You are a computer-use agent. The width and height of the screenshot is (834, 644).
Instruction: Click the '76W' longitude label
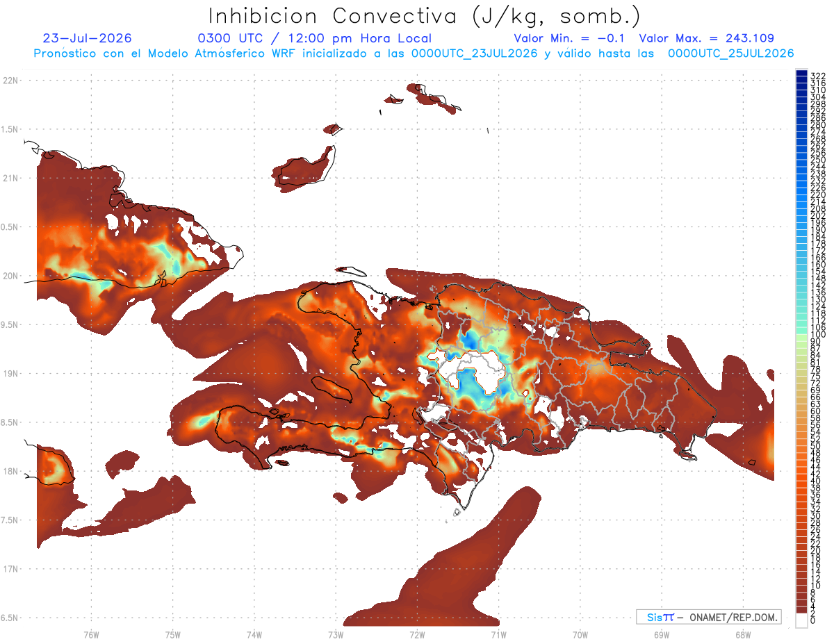[91, 634]
